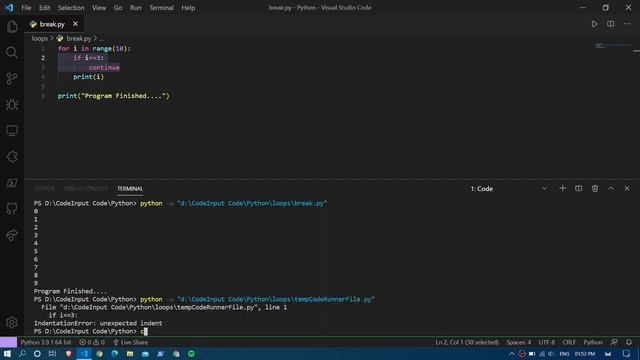Open the Edit menu
Screen dimensions: 640x360
point(44,8)
